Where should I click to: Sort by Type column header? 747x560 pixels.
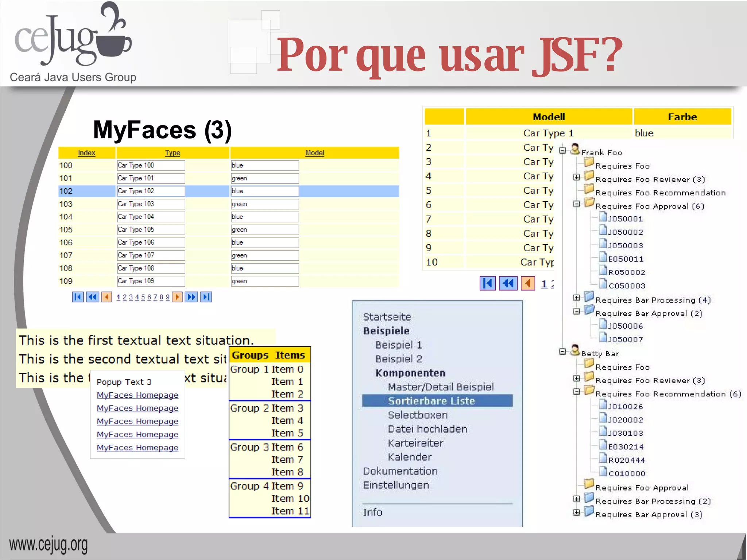point(173,153)
